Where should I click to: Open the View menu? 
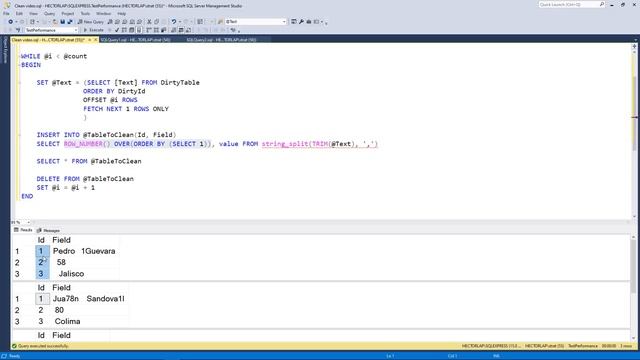pyautogui.click(x=33, y=13)
